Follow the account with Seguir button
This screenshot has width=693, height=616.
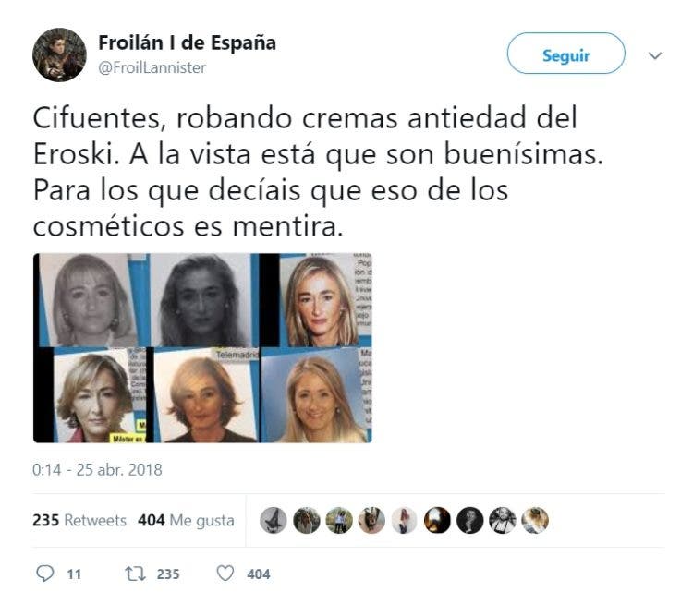565,54
